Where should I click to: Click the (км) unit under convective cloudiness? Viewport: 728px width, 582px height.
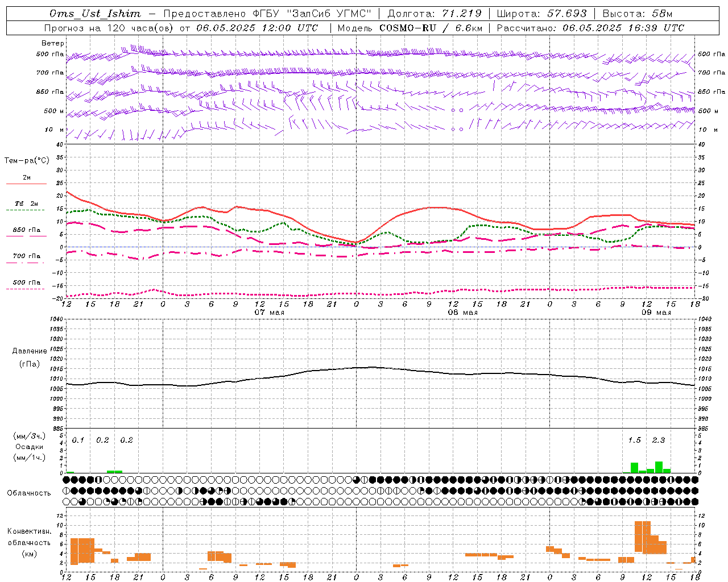coord(29,554)
